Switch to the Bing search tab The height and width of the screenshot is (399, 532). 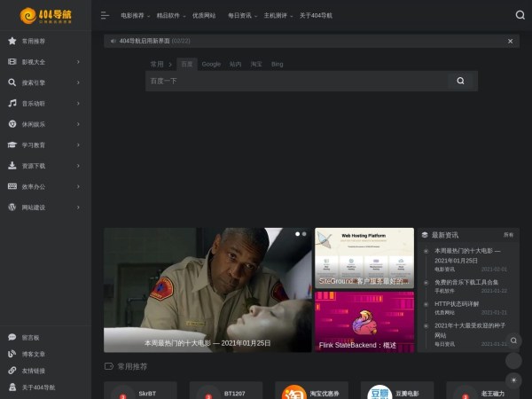[277, 64]
